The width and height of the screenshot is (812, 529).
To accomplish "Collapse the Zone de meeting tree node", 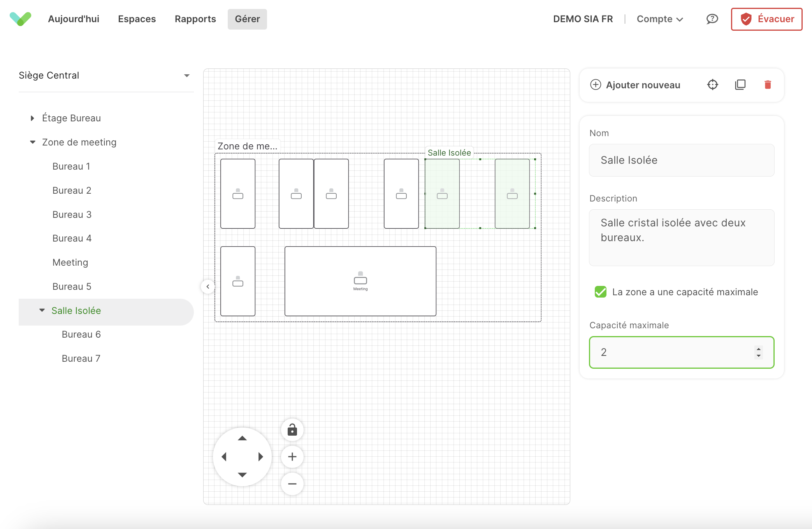I will [x=33, y=142].
